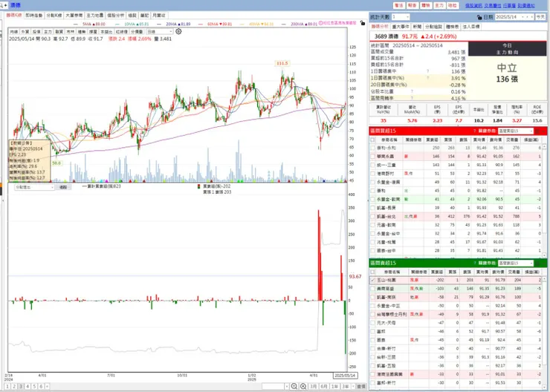Toggle the lock icon beside 日期
Screen dimensions: 550x392
click(x=479, y=17)
